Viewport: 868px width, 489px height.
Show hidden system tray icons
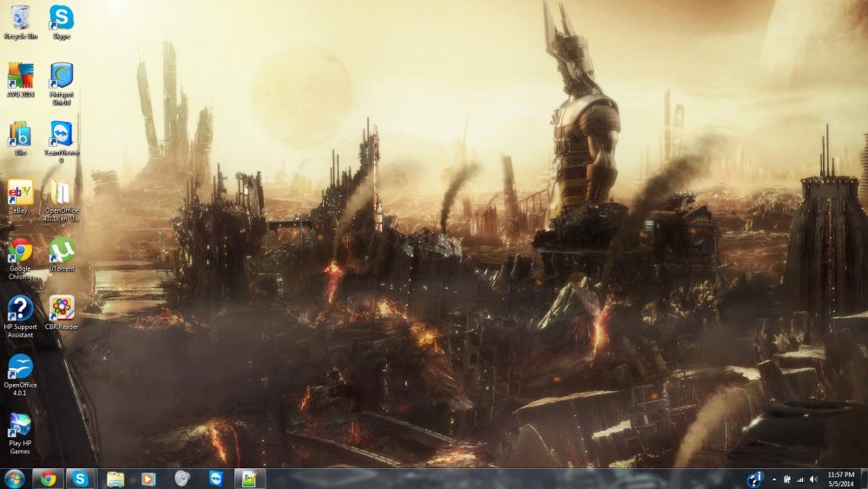click(774, 479)
